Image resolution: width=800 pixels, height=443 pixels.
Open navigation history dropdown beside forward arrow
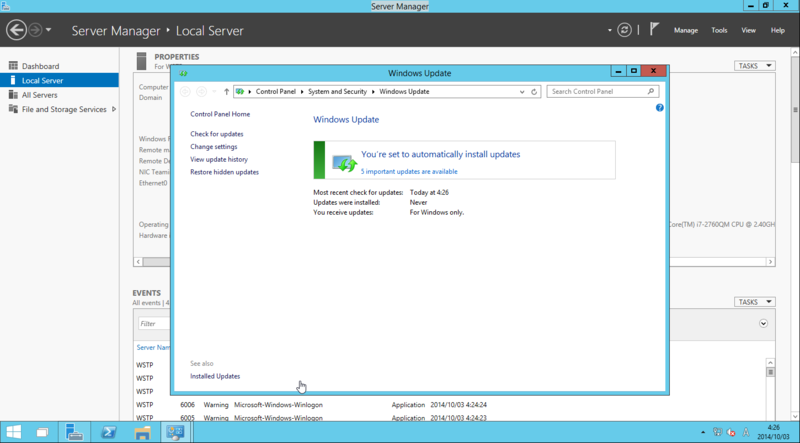coord(48,30)
